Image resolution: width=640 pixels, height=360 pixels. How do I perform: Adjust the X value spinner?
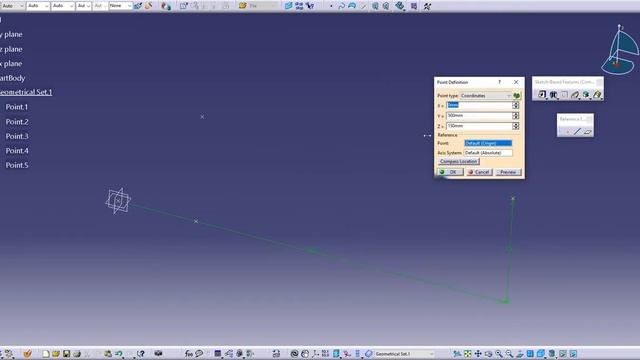[516, 105]
